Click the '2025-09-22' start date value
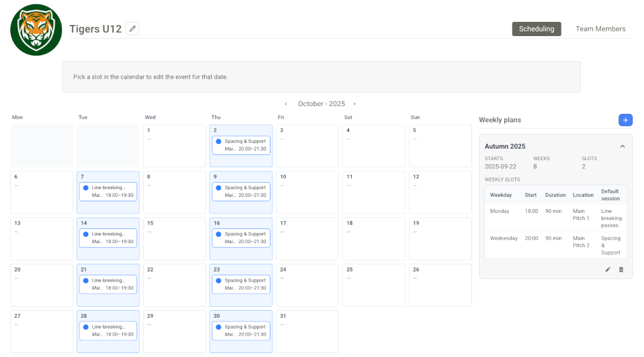Viewport: 644px width, 357px height. [x=500, y=167]
